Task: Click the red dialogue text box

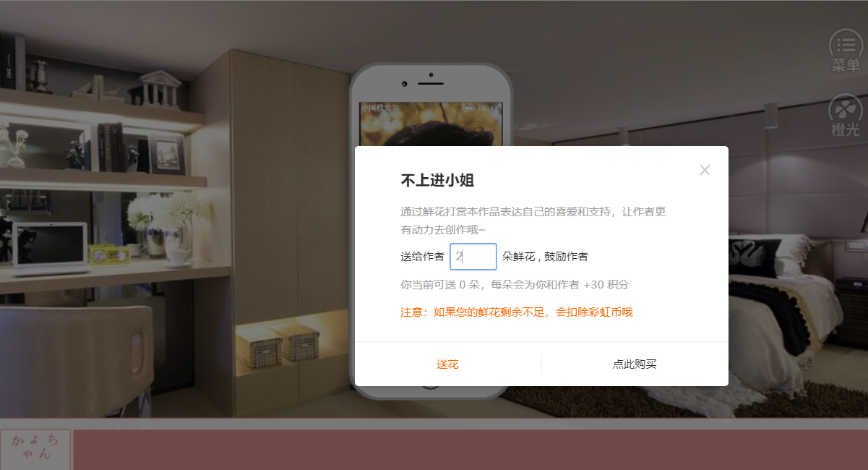Action: (x=470, y=450)
